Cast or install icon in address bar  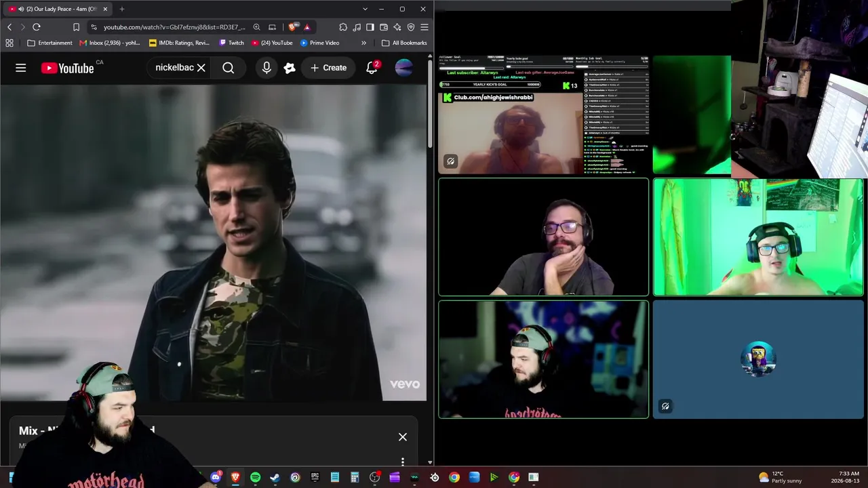click(x=272, y=27)
